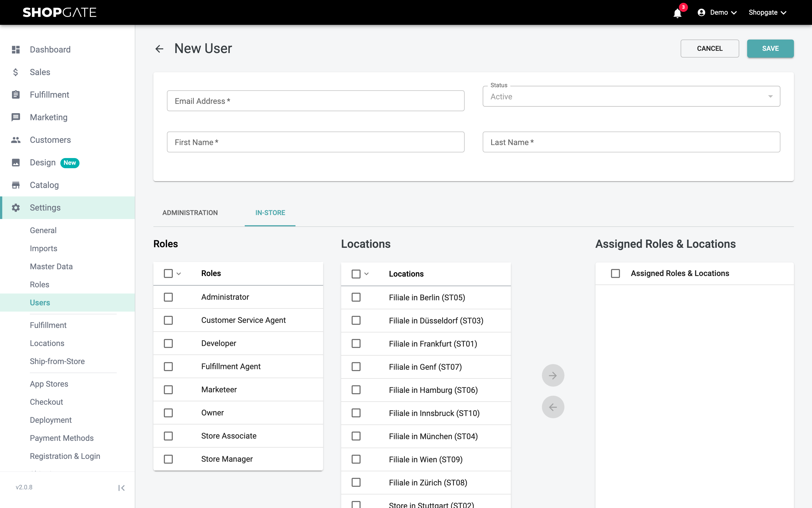
Task: Focus the Email Address field
Action: [x=316, y=101]
